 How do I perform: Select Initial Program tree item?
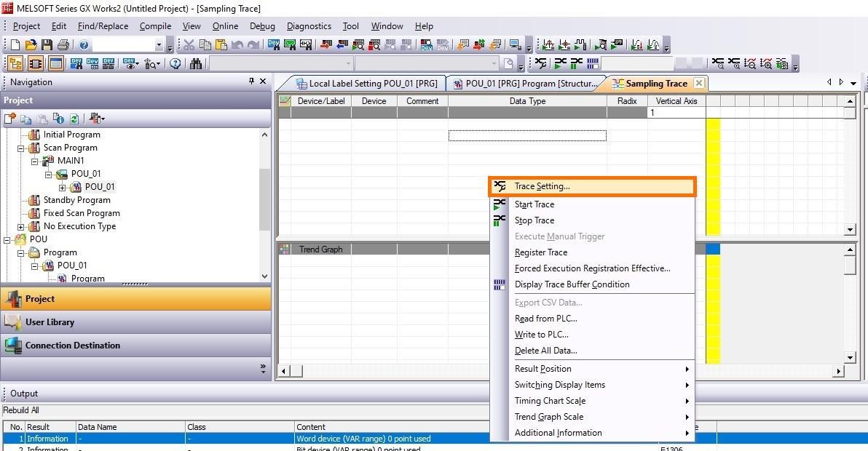click(x=71, y=135)
